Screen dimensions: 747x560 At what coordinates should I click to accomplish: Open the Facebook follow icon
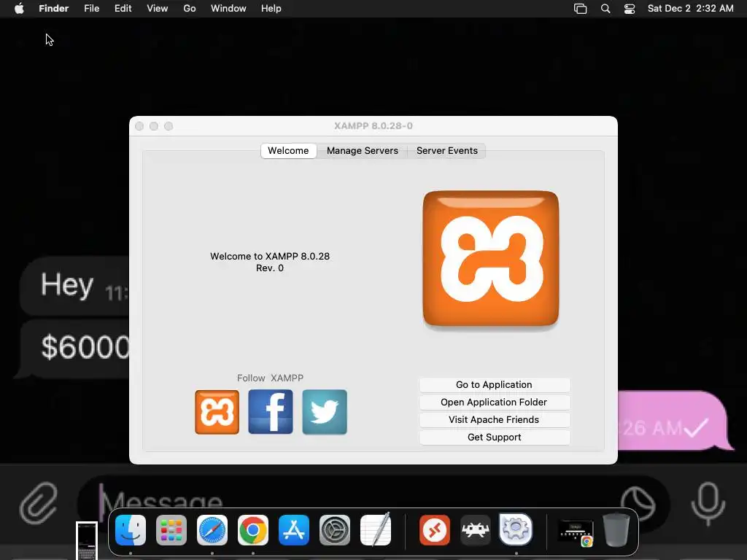[x=271, y=412]
